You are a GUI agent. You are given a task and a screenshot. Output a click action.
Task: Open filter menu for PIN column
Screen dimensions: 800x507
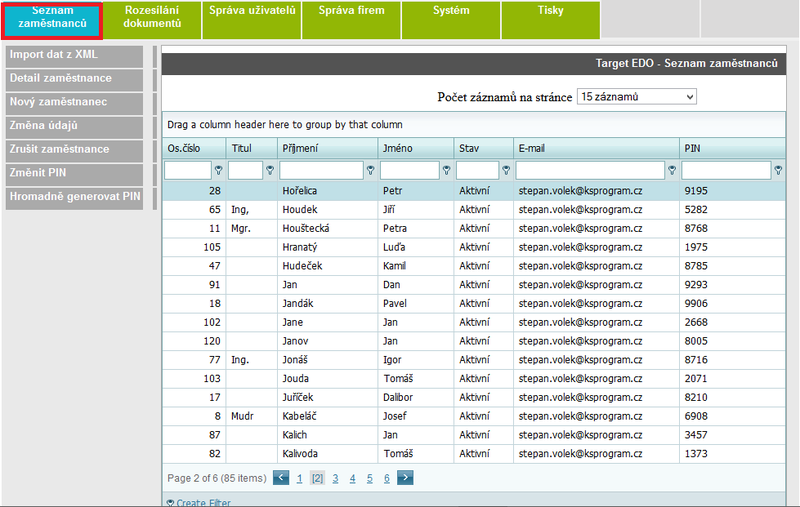(x=778, y=170)
